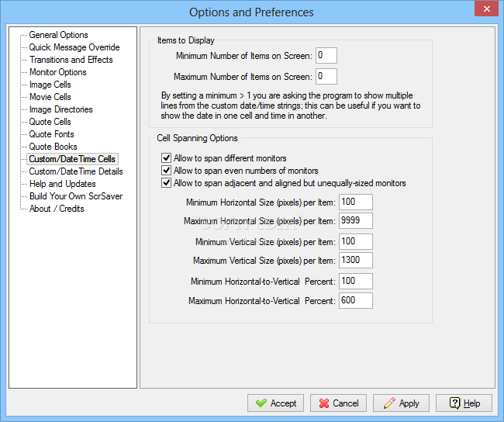This screenshot has height=422, width=504.
Task: Toggle Allow to span different monitors
Action: click(x=166, y=158)
